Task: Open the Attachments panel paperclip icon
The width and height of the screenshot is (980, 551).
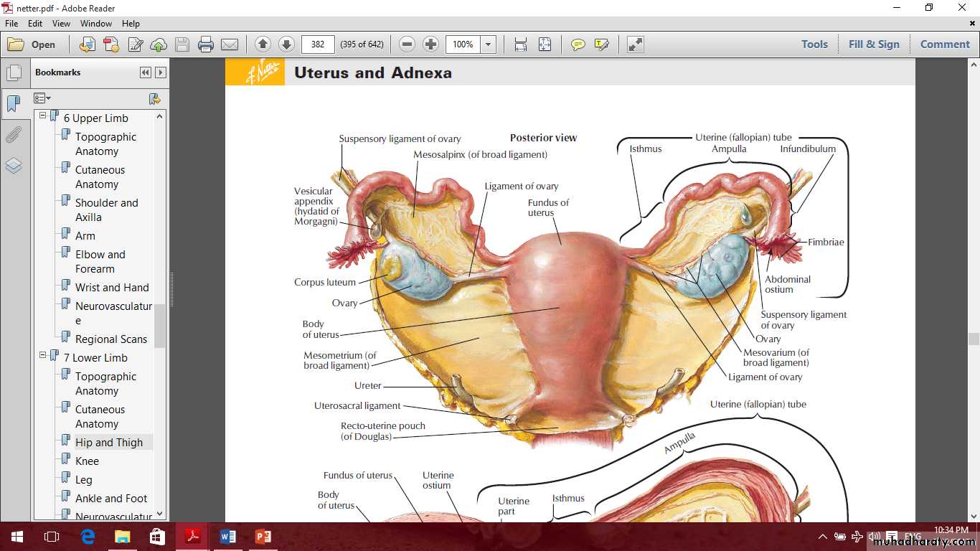Action: point(14,135)
